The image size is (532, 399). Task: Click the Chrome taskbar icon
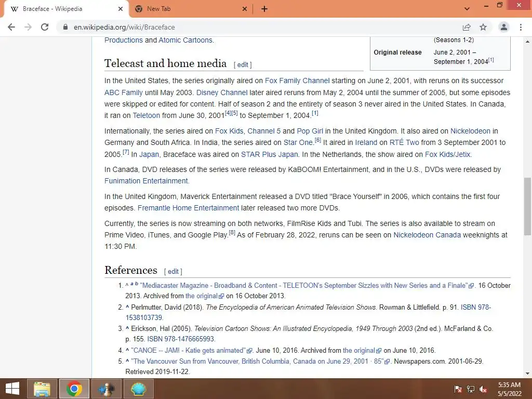click(x=74, y=389)
